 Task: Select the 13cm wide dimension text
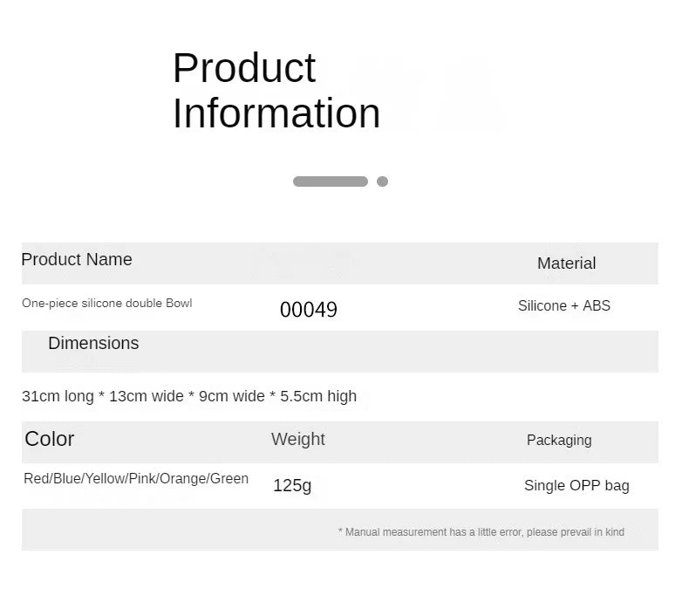[147, 396]
